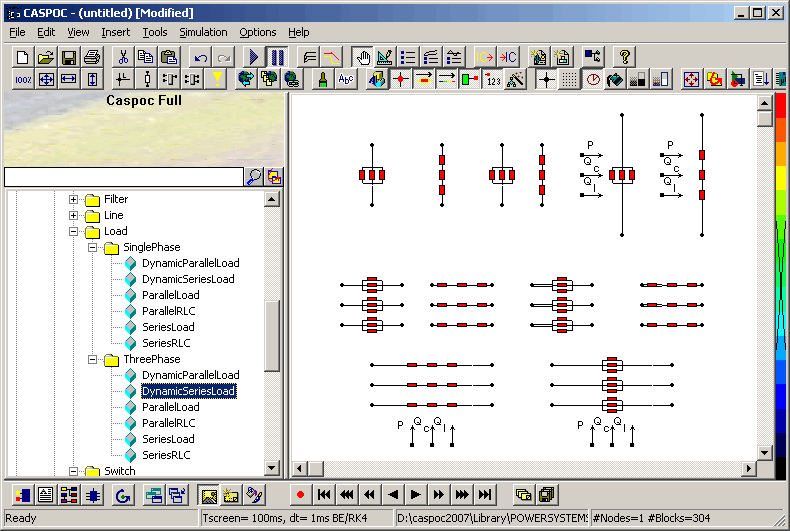Click the yellow question mark help icon
The width and height of the screenshot is (790, 531).
[x=624, y=58]
